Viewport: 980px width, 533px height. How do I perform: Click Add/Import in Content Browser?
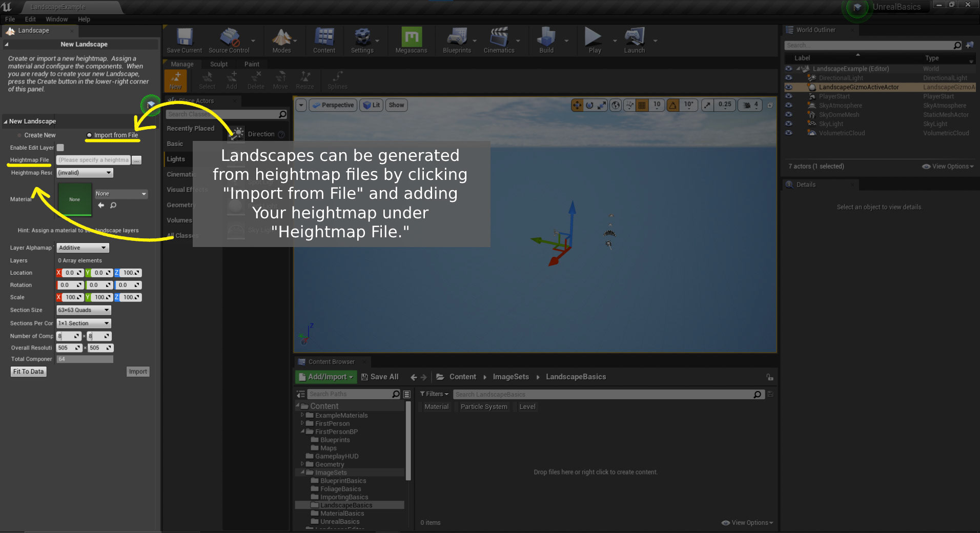[x=326, y=377]
